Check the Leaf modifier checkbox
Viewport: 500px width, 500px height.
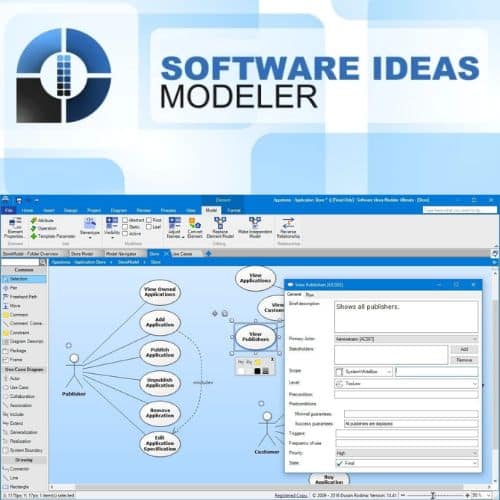point(149,227)
